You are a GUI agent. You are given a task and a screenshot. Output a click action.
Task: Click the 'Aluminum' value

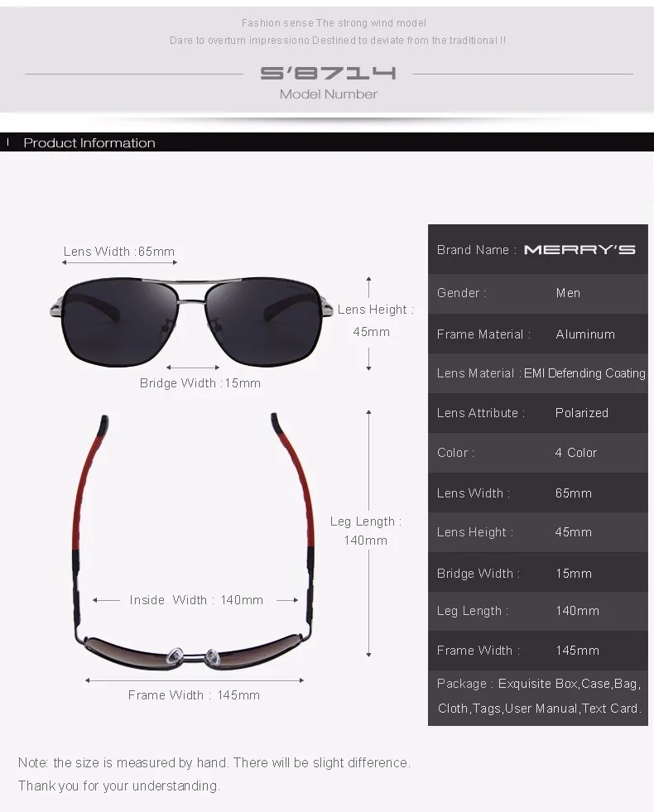coord(585,334)
